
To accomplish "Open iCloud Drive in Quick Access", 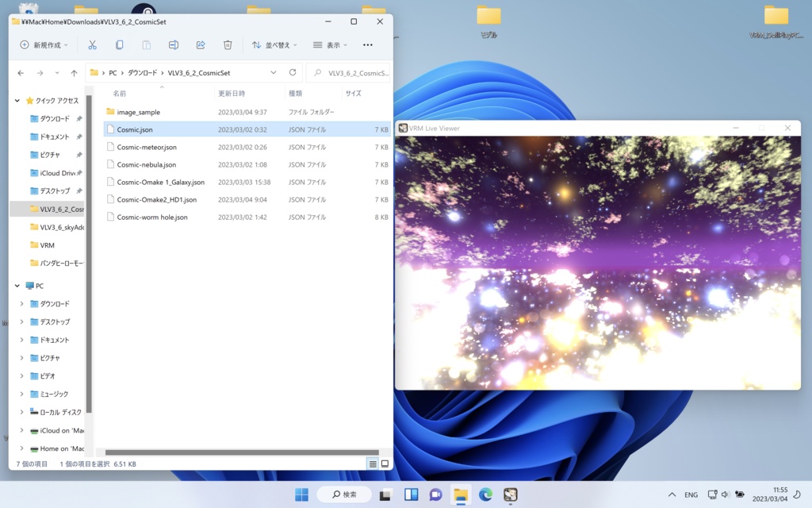I will (57, 173).
